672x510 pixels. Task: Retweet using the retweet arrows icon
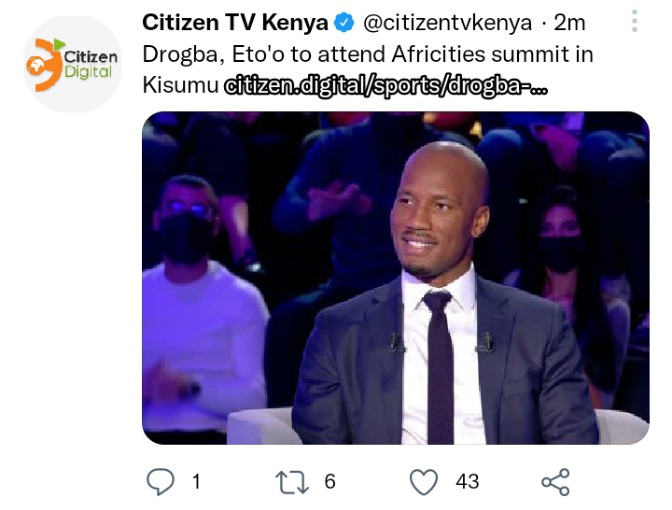[292, 483]
